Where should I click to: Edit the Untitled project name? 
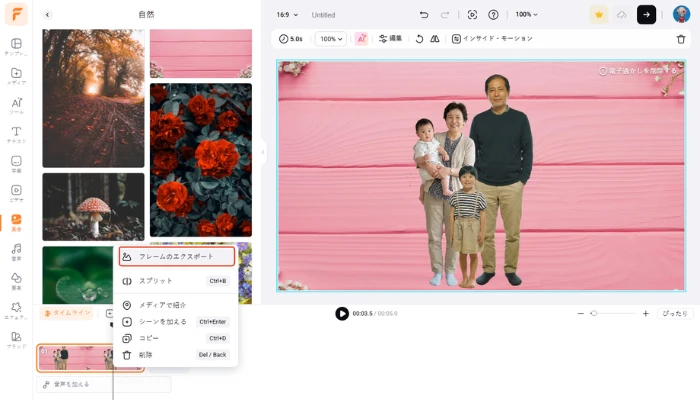[x=323, y=15]
